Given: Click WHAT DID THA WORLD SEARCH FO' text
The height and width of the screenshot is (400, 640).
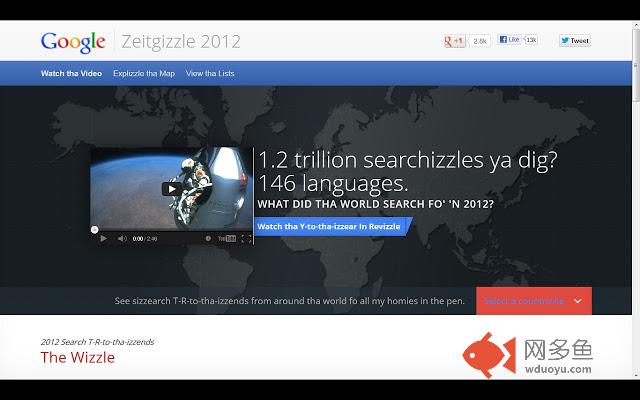Looking at the screenshot, I should coord(376,204).
